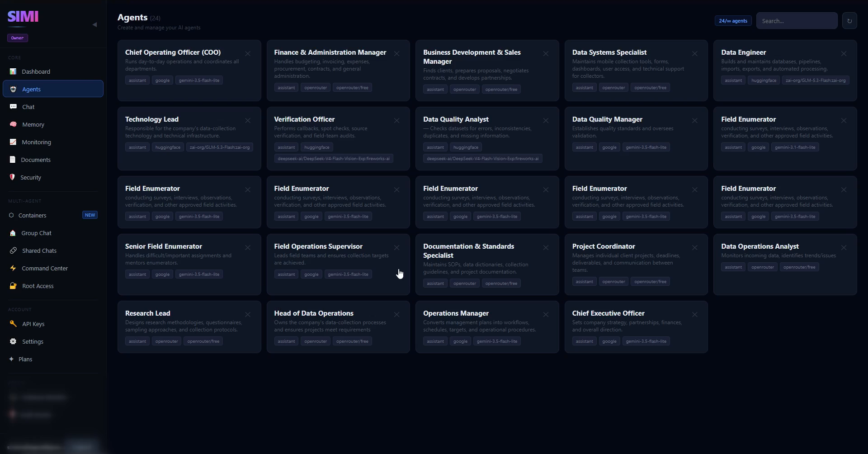This screenshot has height=454, width=868.
Task: Click the Agents page heading
Action: pyautogui.click(x=132, y=17)
